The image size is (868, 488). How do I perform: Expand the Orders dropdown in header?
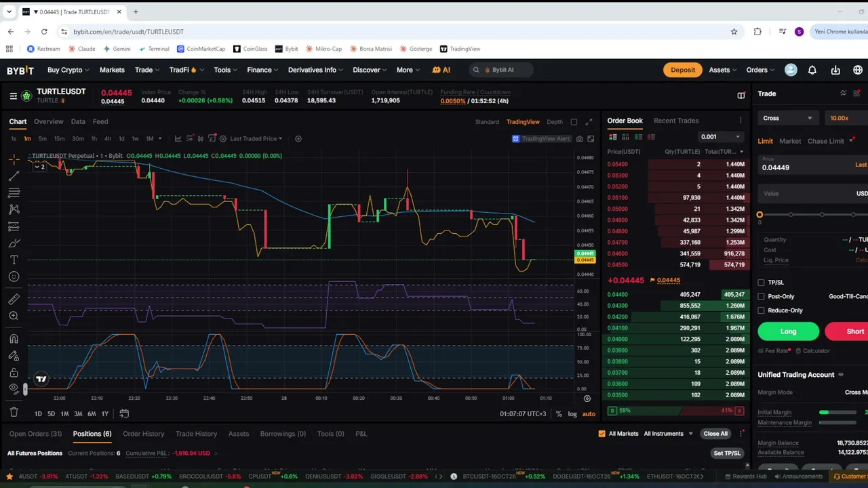tap(759, 70)
